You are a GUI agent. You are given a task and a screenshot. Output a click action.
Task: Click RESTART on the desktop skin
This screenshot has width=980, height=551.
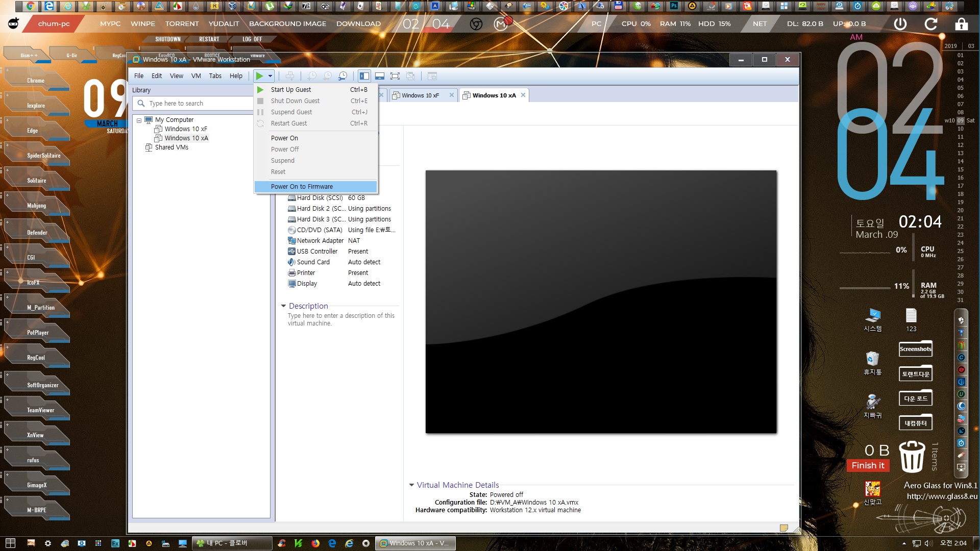pyautogui.click(x=209, y=39)
